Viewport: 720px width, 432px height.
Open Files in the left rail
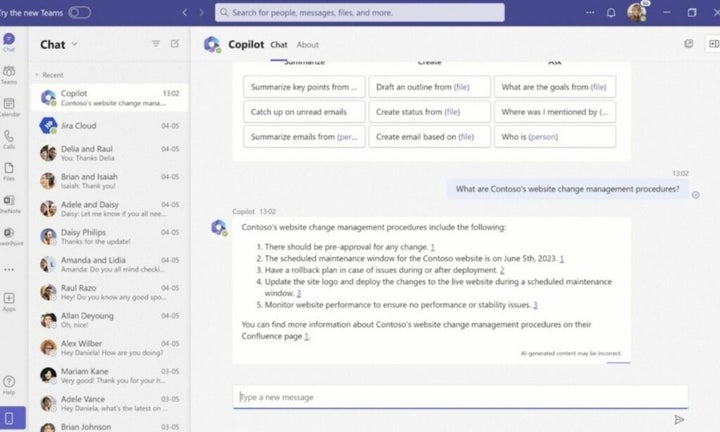pyautogui.click(x=9, y=170)
